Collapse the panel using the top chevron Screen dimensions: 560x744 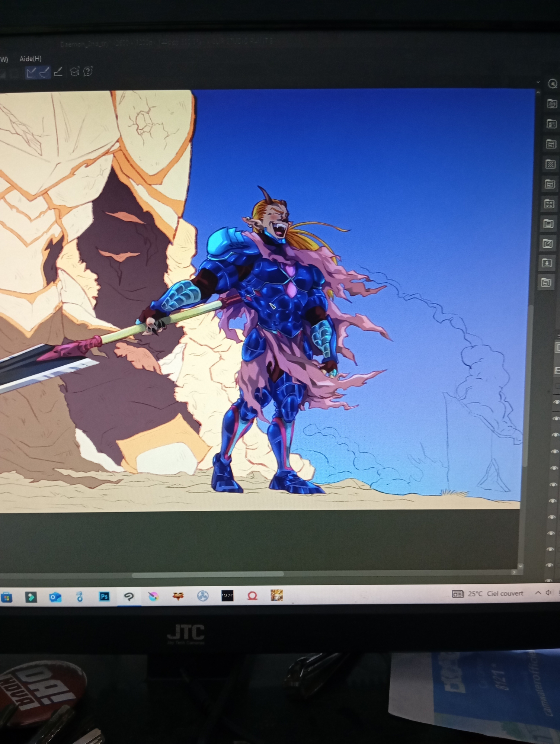538,82
